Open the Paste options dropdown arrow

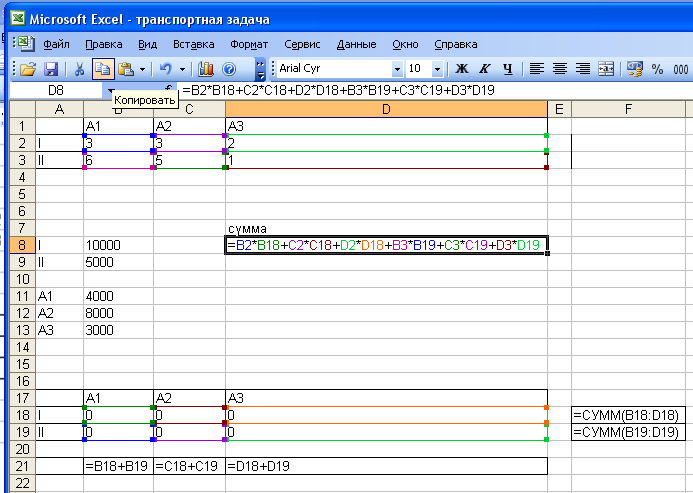tap(142, 69)
